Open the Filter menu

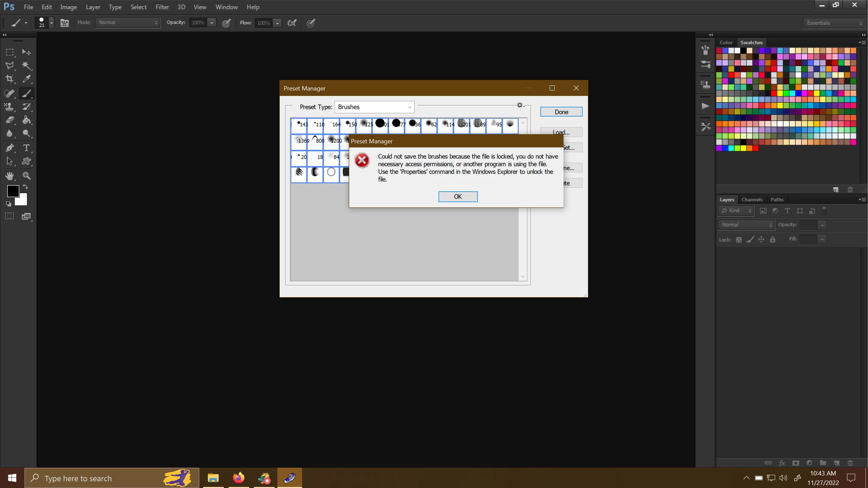click(162, 7)
